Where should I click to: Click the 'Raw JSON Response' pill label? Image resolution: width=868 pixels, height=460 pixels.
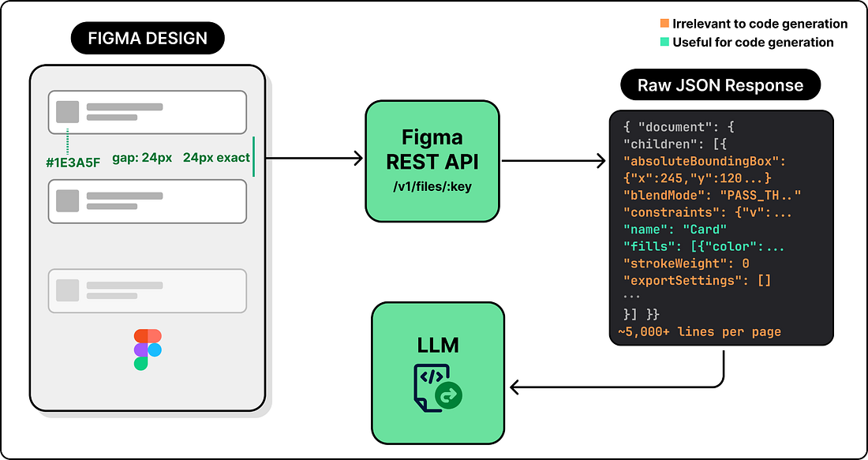coord(720,85)
